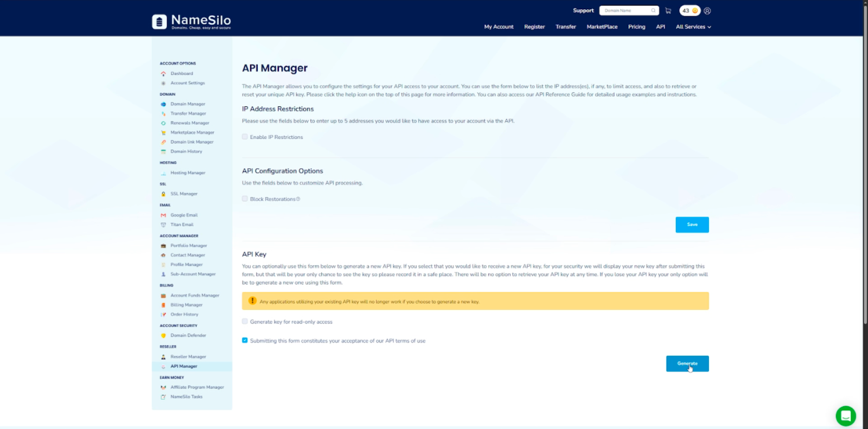
Task: Open the Support link
Action: click(x=583, y=11)
